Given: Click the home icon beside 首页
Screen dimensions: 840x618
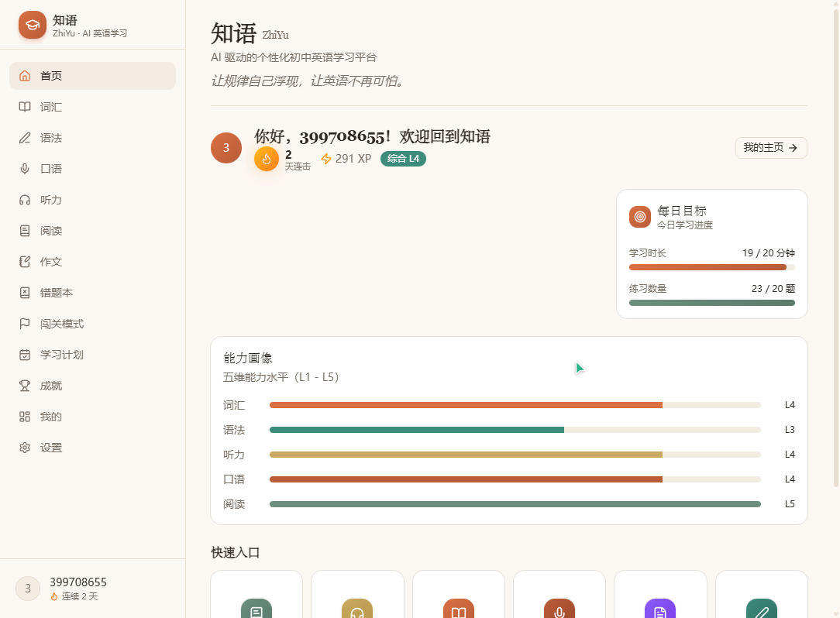Looking at the screenshot, I should click(x=25, y=76).
